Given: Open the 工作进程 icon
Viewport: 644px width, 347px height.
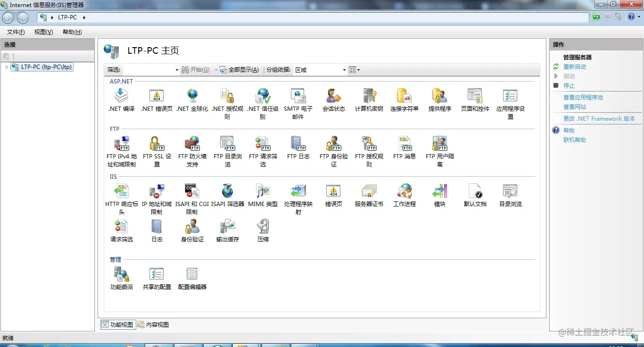Looking at the screenshot, I should click(405, 191).
